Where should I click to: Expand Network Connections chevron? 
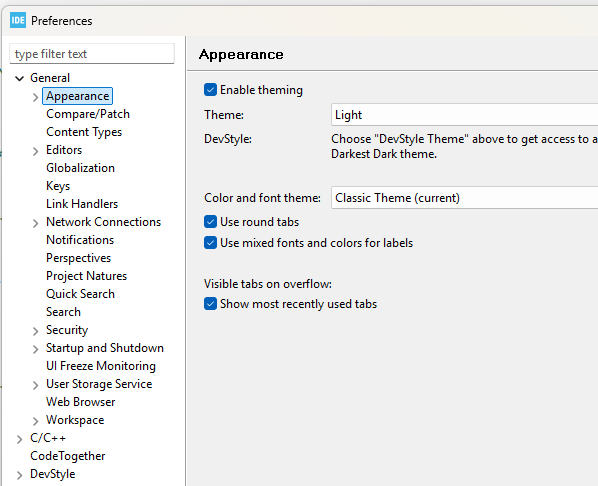tap(35, 223)
